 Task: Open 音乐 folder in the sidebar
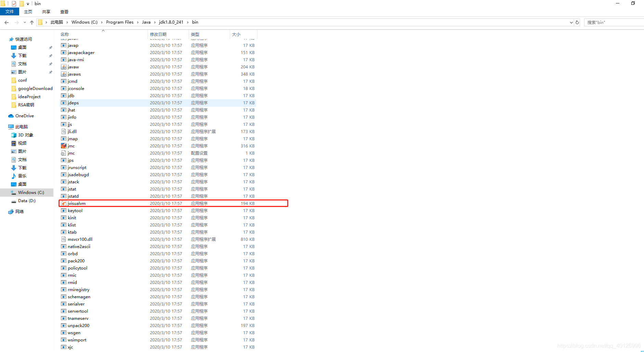[x=19, y=176]
